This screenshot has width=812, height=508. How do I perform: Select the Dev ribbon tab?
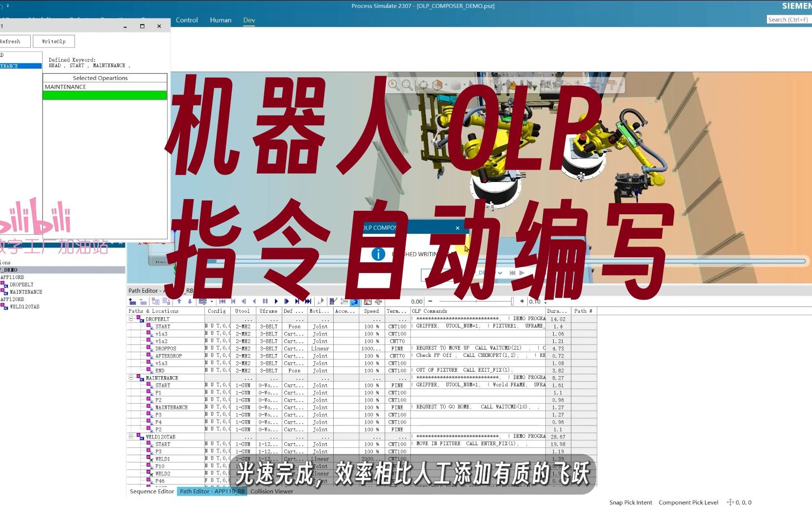(x=249, y=20)
